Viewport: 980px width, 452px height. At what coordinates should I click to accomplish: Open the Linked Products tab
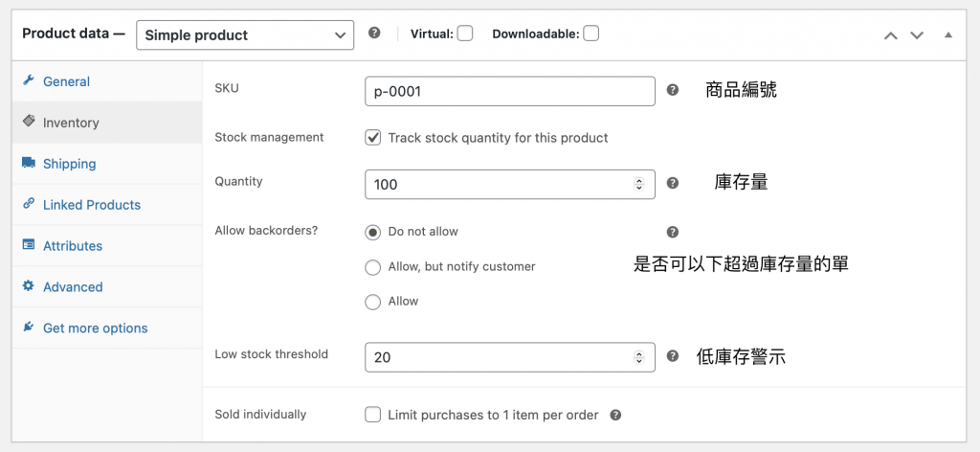[91, 205]
